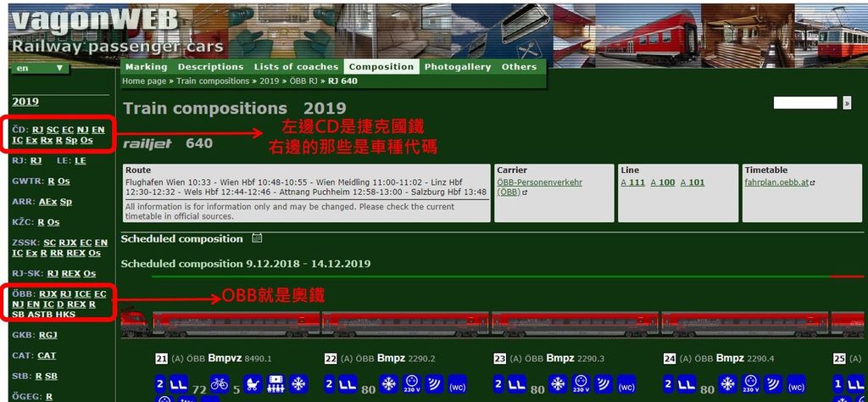Open the ÖGEG R link
868x402 pixels.
pos(49,396)
